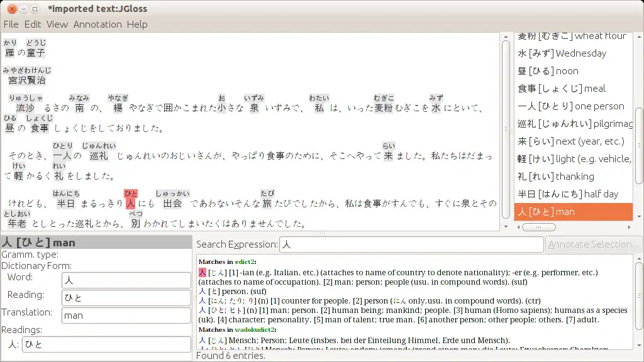Open the View menu
This screenshot has height=362, width=644.
[x=57, y=25]
